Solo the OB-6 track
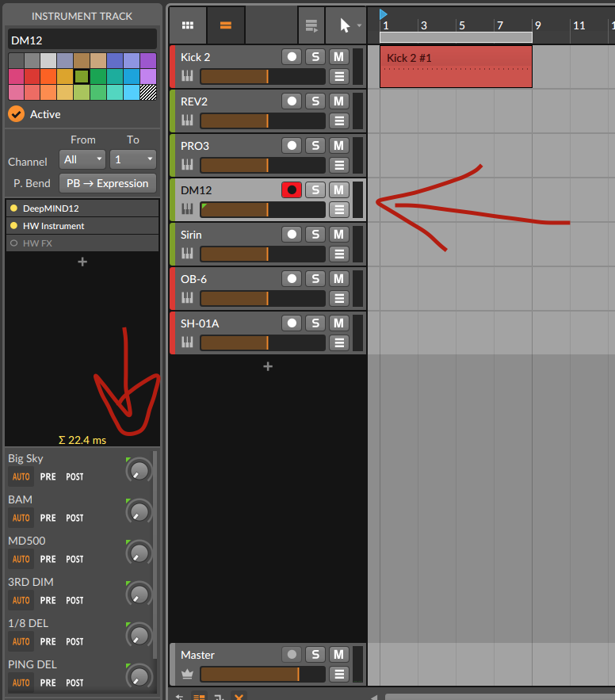 coord(315,279)
